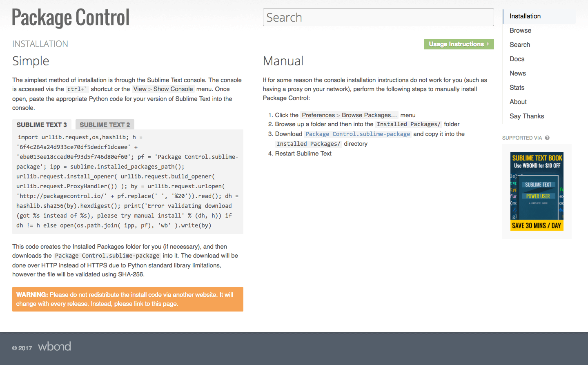The height and width of the screenshot is (365, 588).
Task: Click the help icon beside SUPPORTED VIA
Action: (547, 138)
